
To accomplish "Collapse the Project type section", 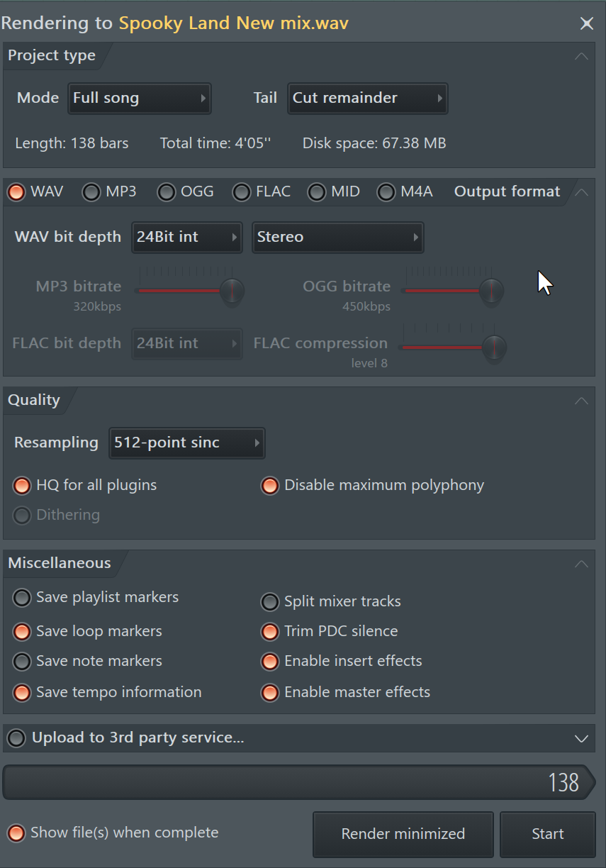I will (581, 56).
